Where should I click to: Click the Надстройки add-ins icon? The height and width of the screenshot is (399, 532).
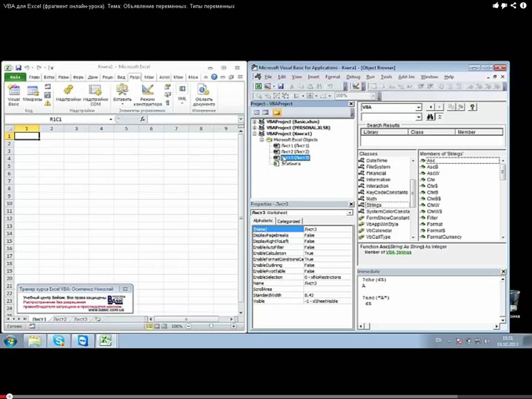[x=68, y=94]
